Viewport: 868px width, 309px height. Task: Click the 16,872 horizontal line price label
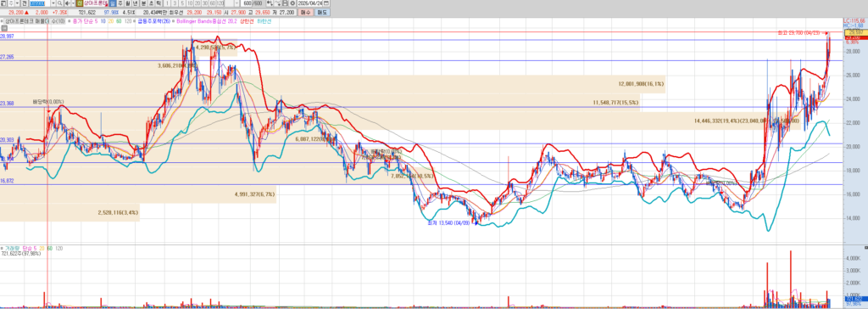(7, 181)
